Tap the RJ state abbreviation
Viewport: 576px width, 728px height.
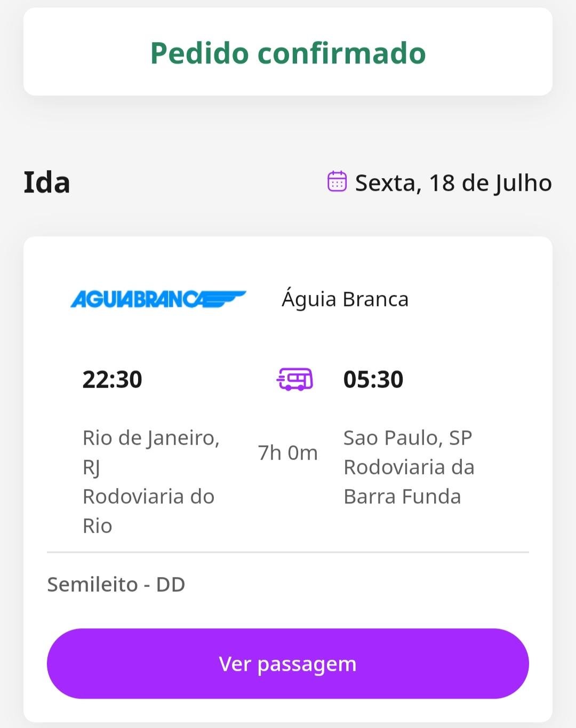pyautogui.click(x=91, y=468)
